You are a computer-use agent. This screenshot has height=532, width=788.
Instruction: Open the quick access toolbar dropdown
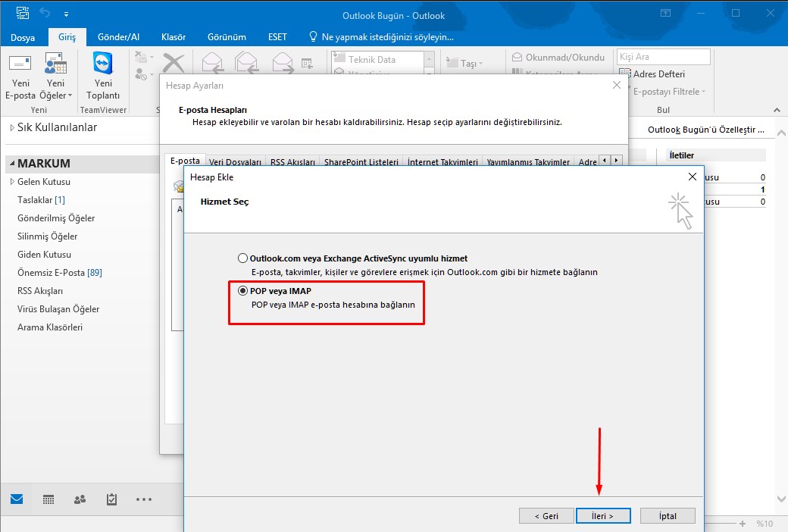coord(67,14)
